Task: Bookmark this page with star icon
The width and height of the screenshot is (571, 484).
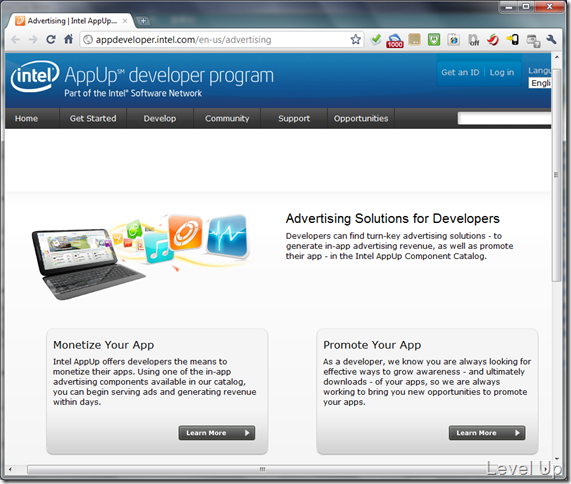Action: [x=356, y=39]
